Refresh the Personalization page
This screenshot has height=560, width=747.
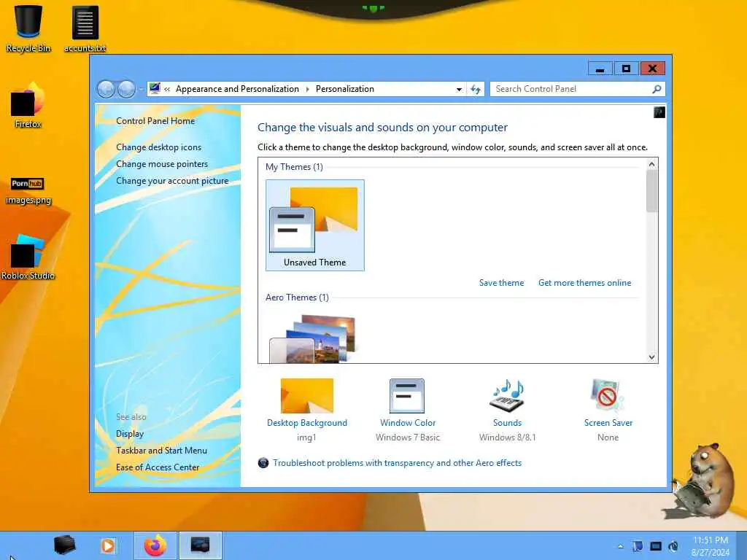click(476, 89)
